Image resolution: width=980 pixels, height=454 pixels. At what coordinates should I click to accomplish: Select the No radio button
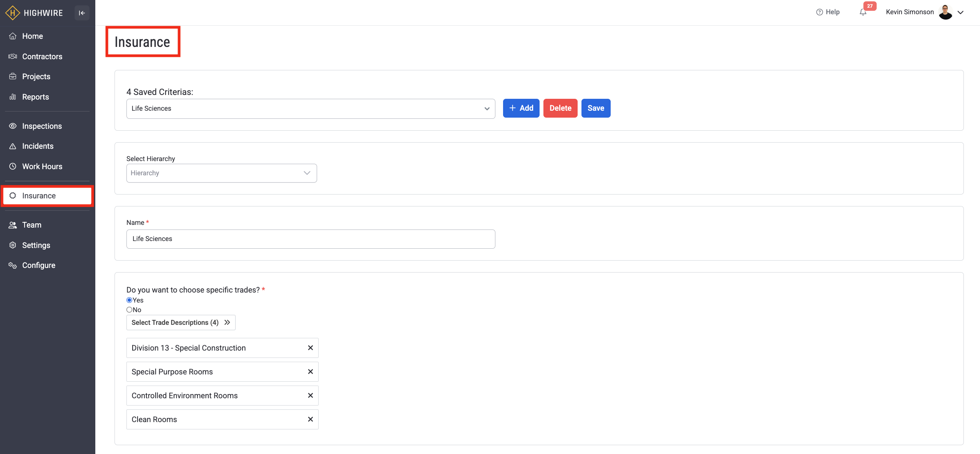click(x=130, y=310)
